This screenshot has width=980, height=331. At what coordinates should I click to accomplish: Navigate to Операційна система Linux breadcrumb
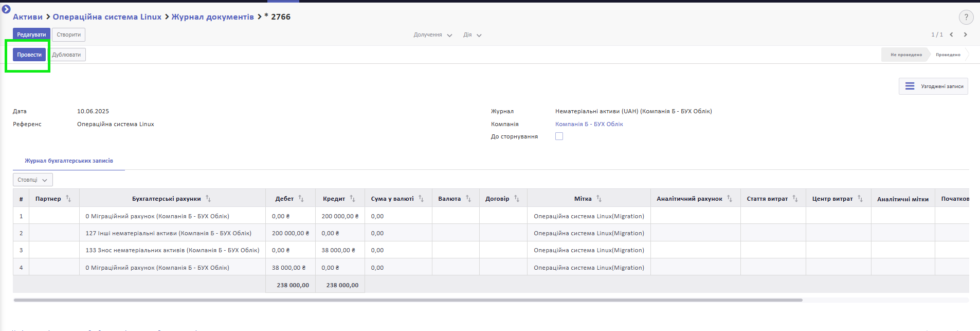point(107,17)
